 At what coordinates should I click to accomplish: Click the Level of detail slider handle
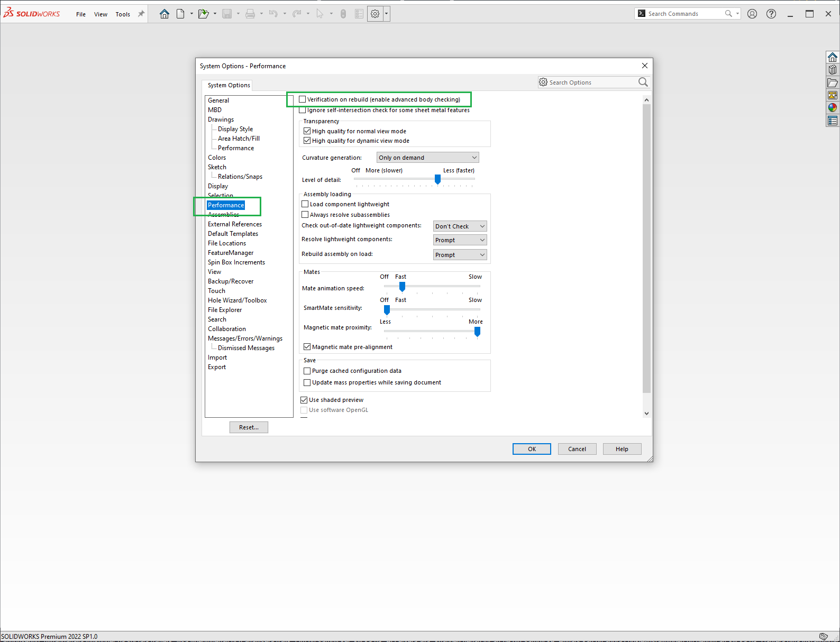437,179
